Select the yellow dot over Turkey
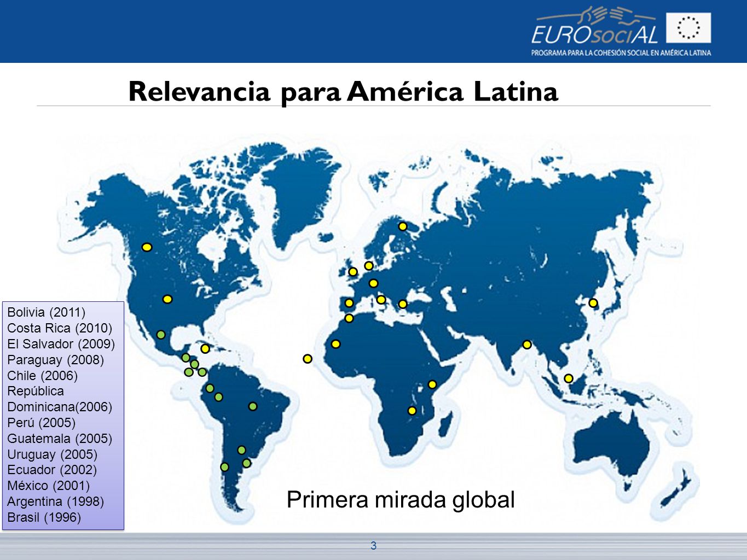This screenshot has width=747, height=560. (x=403, y=304)
